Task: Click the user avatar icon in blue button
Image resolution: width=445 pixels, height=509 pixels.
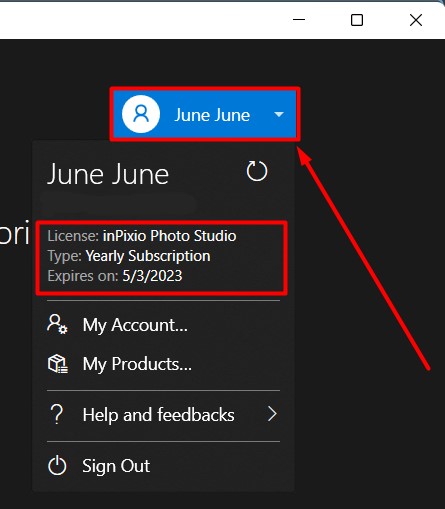Action: [141, 114]
